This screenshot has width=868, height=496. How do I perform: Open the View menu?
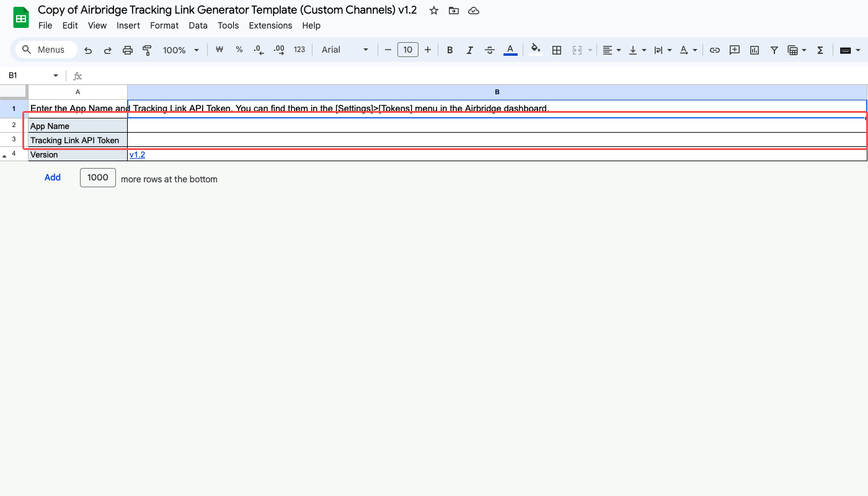[97, 25]
